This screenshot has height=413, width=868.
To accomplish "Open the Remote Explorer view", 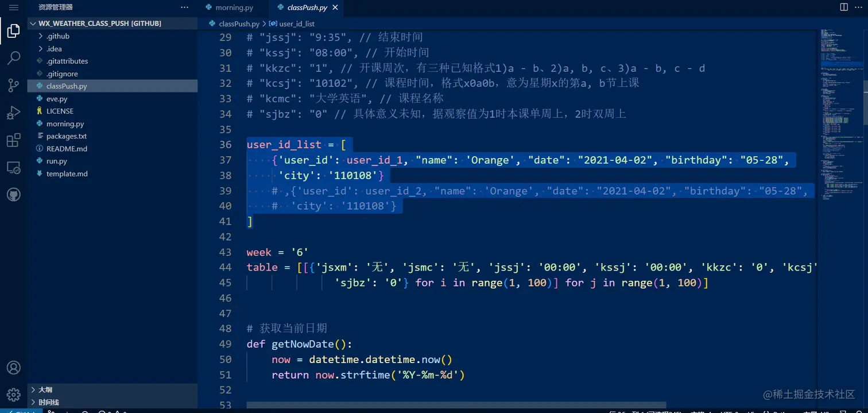I will [14, 168].
